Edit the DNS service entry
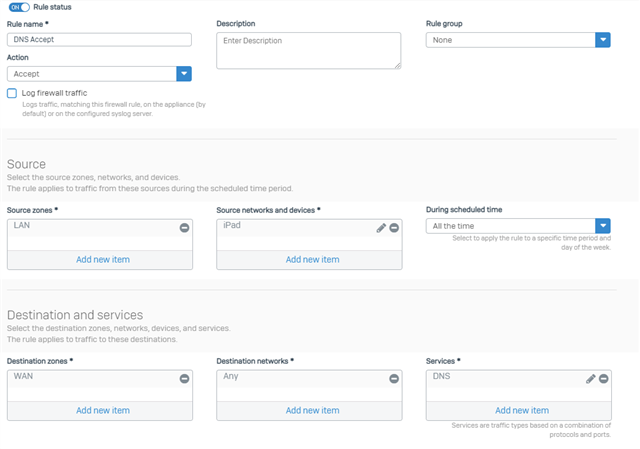Screen dimensions: 640x449 click(x=590, y=379)
